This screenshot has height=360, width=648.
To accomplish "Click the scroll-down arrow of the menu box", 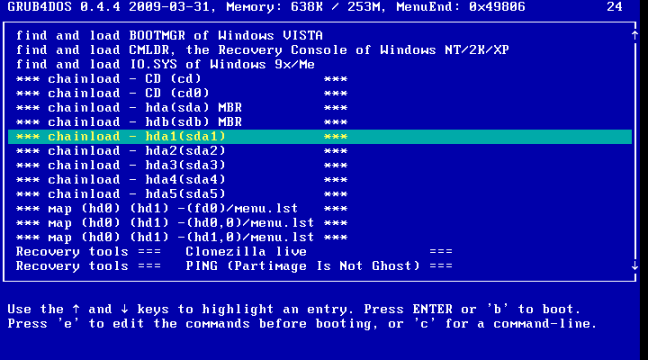I will (635, 267).
